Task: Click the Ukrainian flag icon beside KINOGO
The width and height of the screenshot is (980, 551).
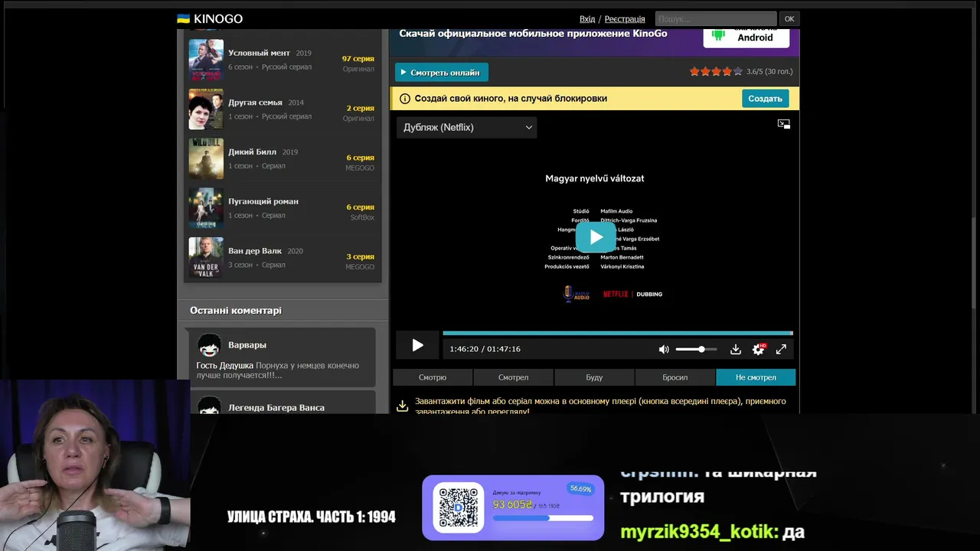Action: (184, 18)
